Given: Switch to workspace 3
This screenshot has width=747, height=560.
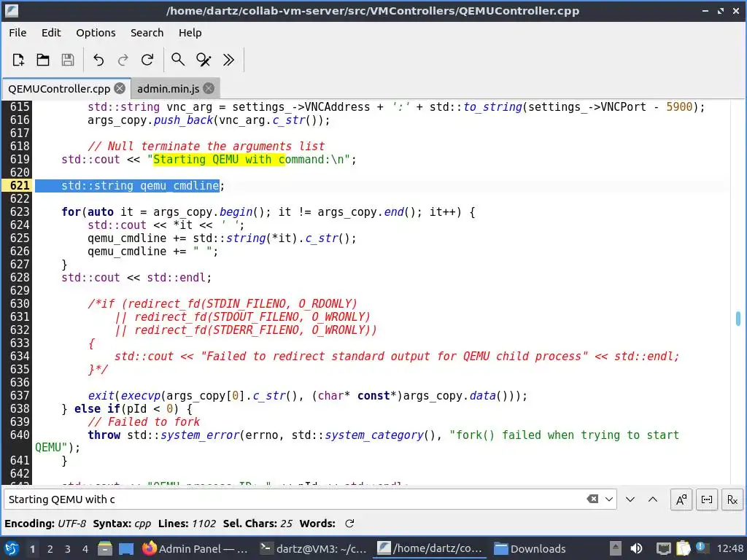Looking at the screenshot, I should 68,549.
